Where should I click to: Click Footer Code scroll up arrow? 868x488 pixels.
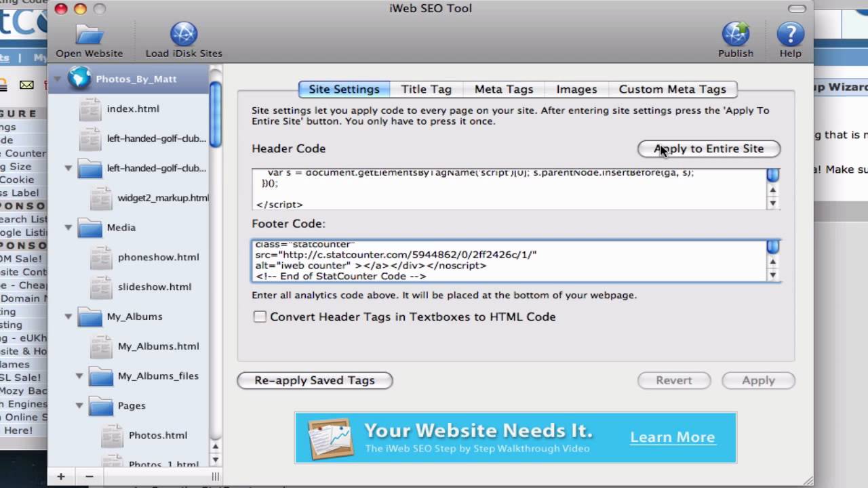pyautogui.click(x=772, y=262)
